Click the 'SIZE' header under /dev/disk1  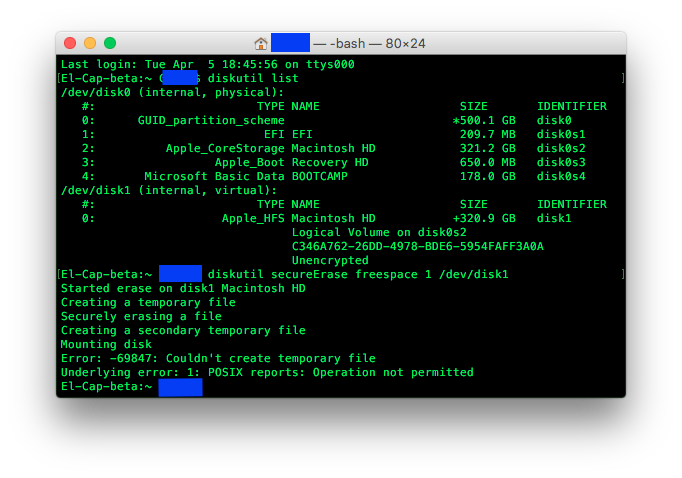click(474, 204)
